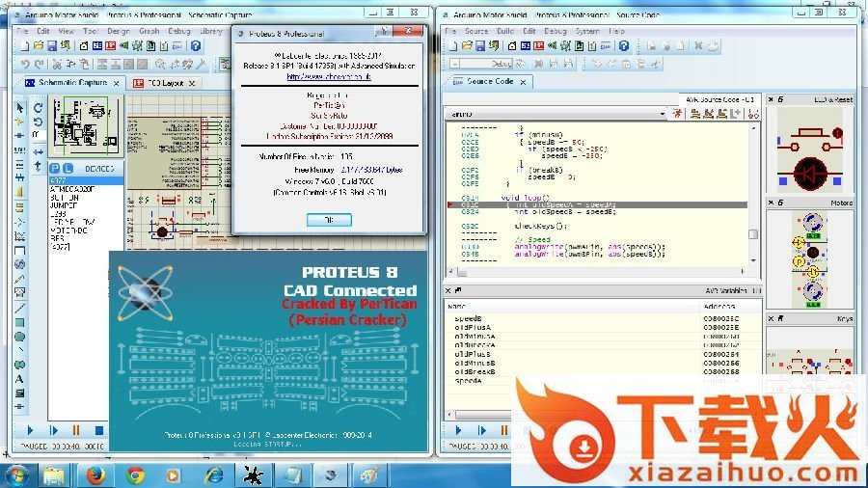The image size is (868, 488).
Task: Click Save icon in Schematic Capture window
Action: tap(51, 46)
